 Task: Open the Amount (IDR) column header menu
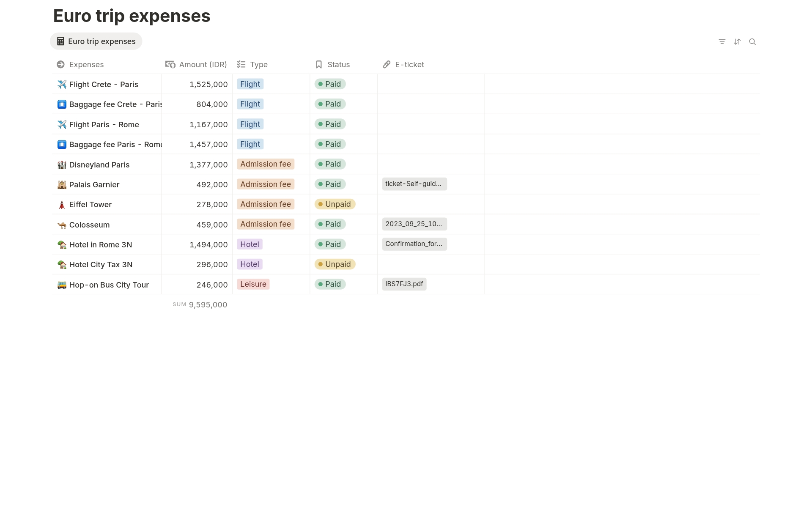tap(197, 65)
